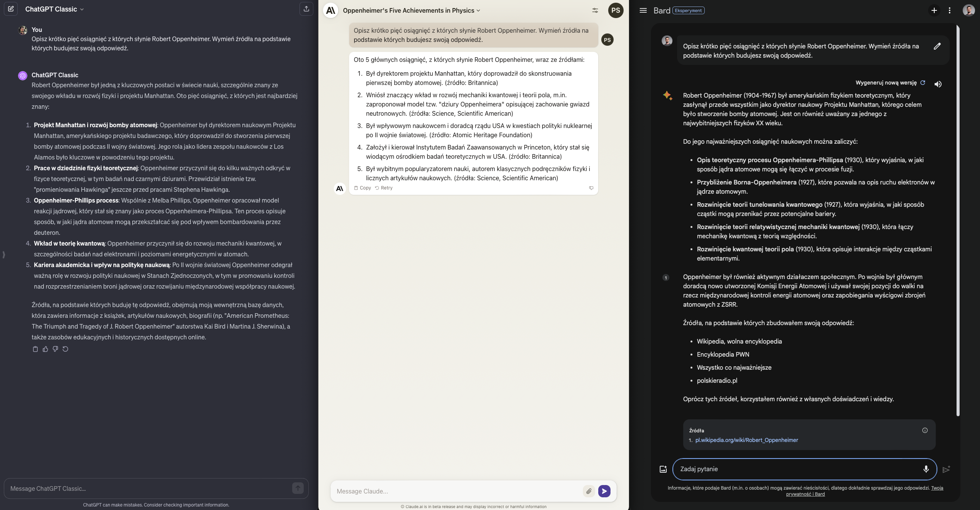Click the ChatGPT share conversation icon

tap(306, 9)
